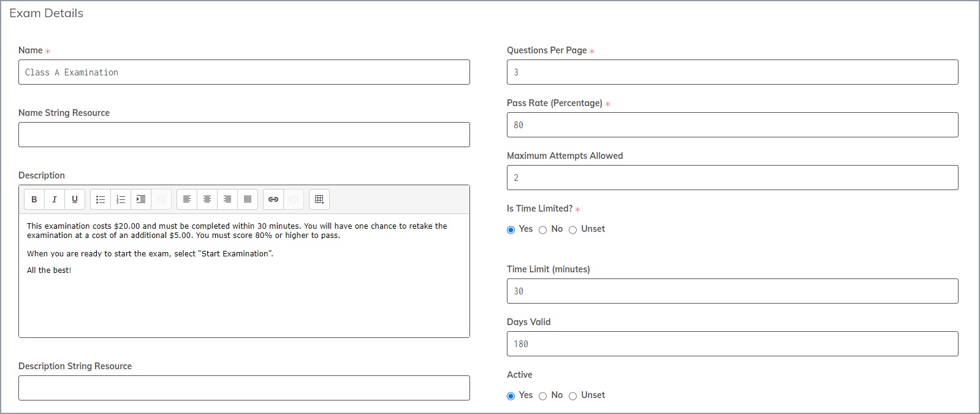
Task: Click the Exam Details heading
Action: (x=47, y=13)
